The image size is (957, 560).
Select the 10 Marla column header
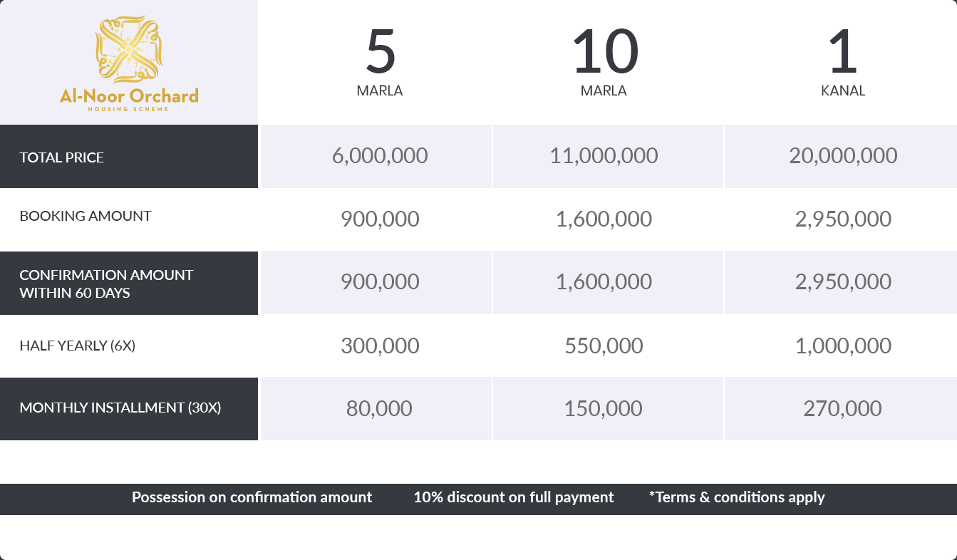pos(604,62)
